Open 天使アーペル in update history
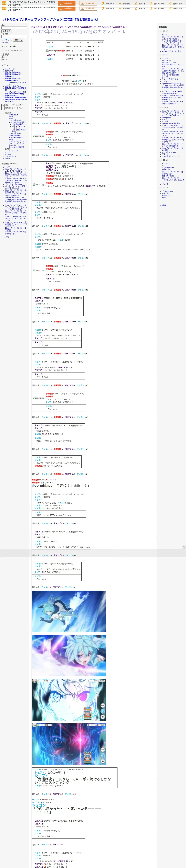186x868 pixels. pyautogui.click(x=167, y=61)
